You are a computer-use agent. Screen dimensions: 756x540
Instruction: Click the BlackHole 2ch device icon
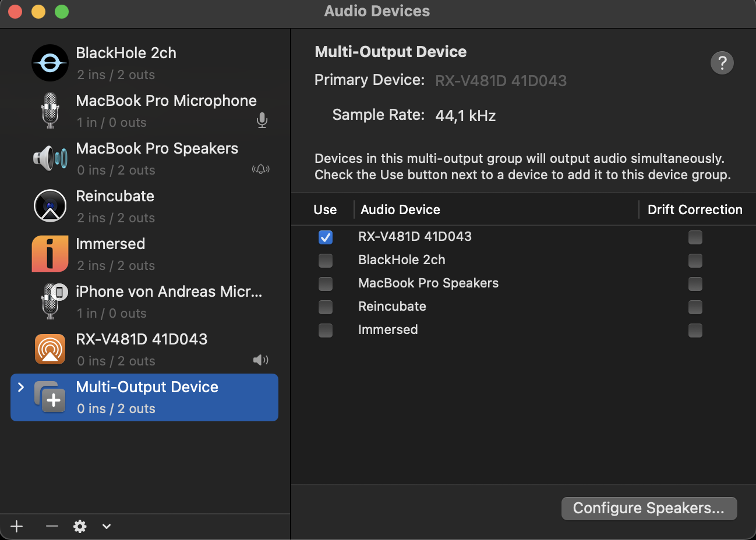50,63
